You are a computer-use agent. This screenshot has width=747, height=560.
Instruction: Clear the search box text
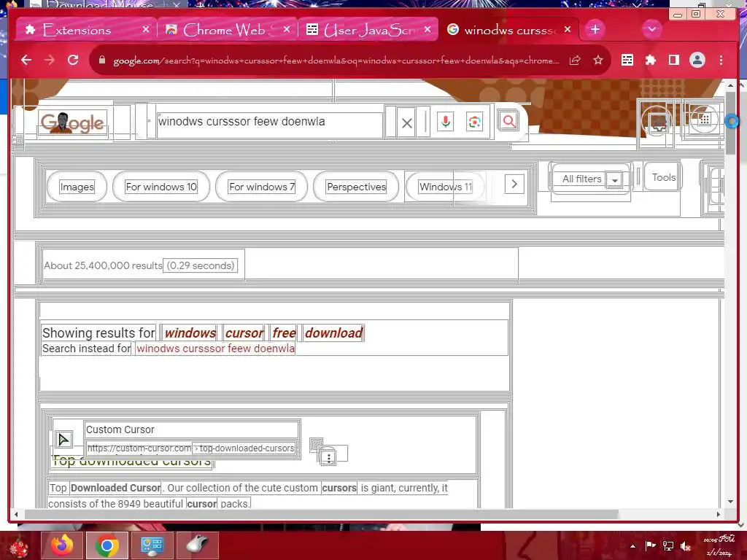(x=406, y=123)
